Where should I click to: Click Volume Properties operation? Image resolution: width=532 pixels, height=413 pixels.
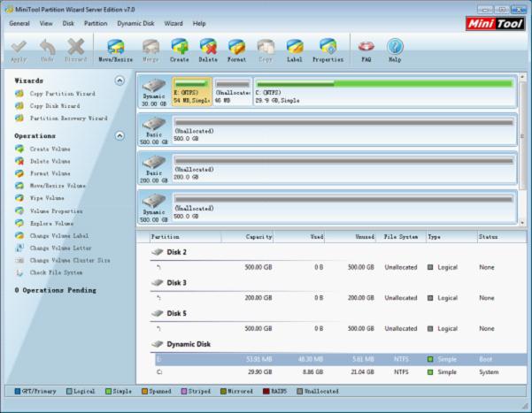[57, 210]
